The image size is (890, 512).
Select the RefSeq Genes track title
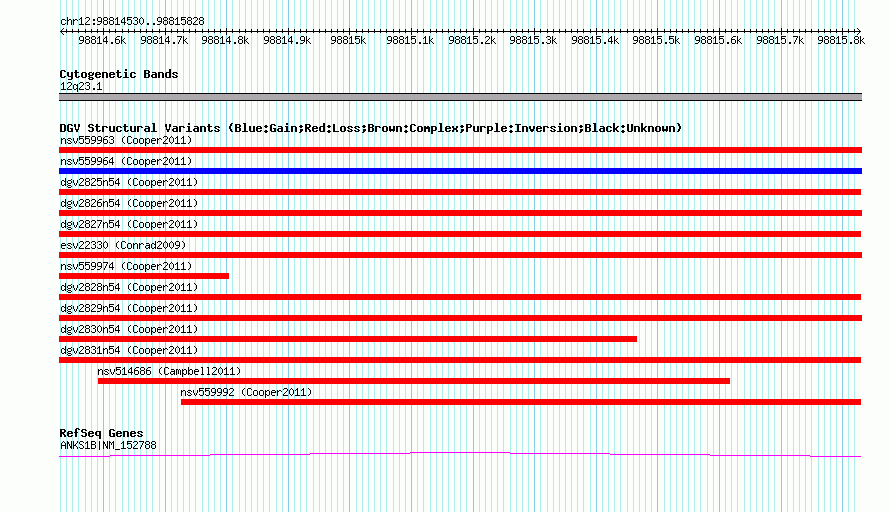click(102, 433)
